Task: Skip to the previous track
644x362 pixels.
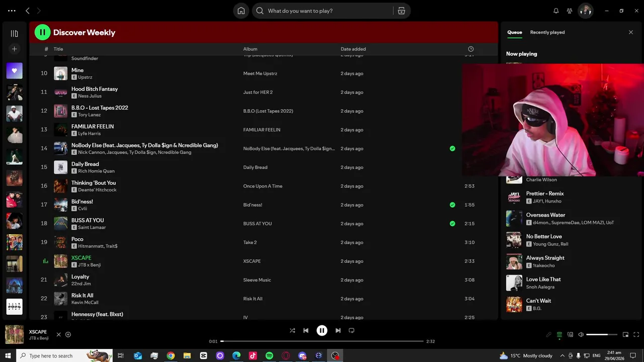Action: pyautogui.click(x=306, y=330)
